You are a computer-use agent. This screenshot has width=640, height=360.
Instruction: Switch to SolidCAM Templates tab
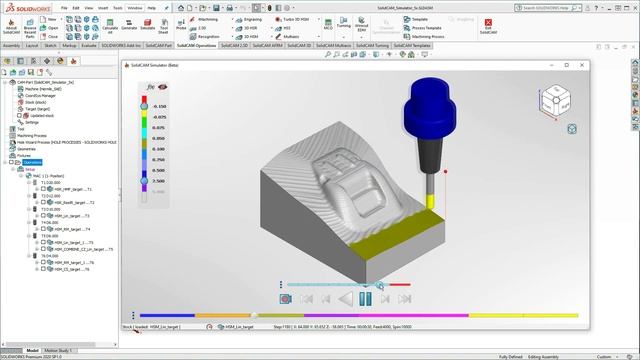tap(412, 46)
